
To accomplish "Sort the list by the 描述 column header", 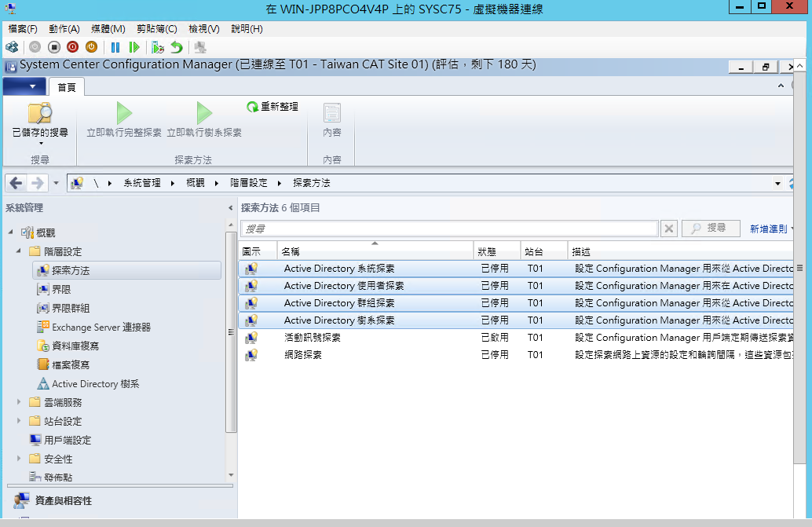I will [681, 251].
